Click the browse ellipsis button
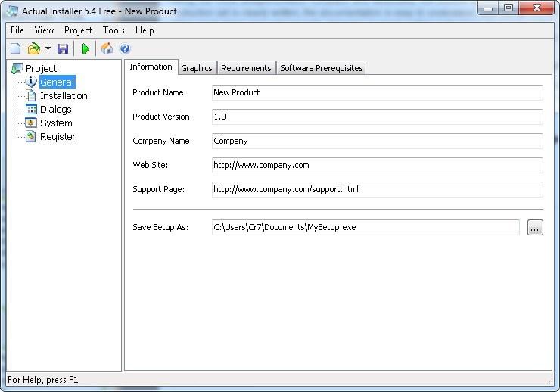Image resolution: width=560 pixels, height=392 pixels. coord(535,228)
